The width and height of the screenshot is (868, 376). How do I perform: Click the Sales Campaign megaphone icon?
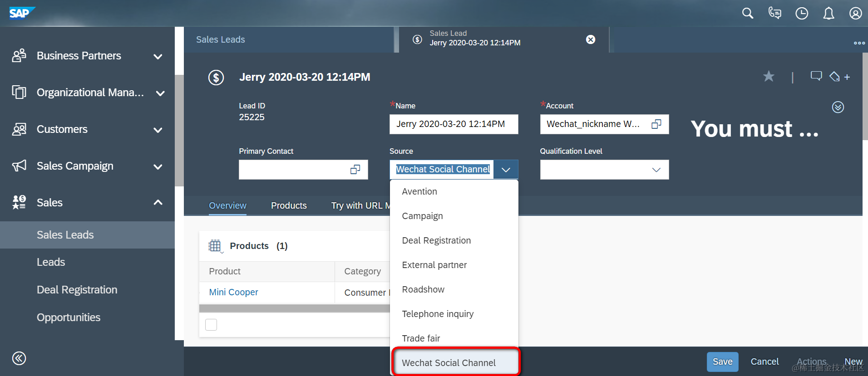click(x=19, y=166)
